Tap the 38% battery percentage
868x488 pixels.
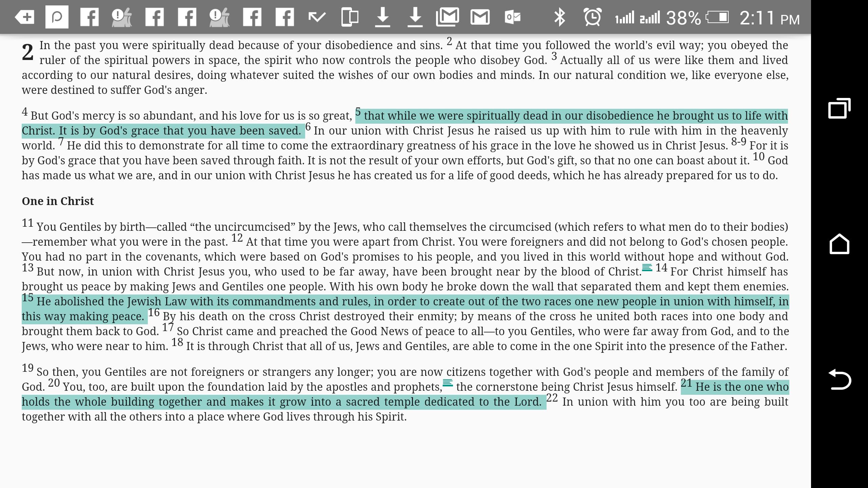tap(684, 18)
